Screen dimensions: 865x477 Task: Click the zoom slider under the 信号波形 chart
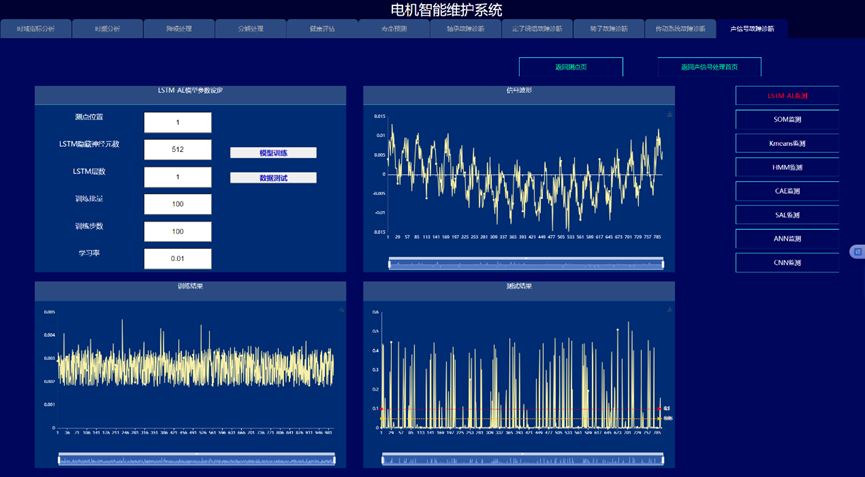pos(526,264)
